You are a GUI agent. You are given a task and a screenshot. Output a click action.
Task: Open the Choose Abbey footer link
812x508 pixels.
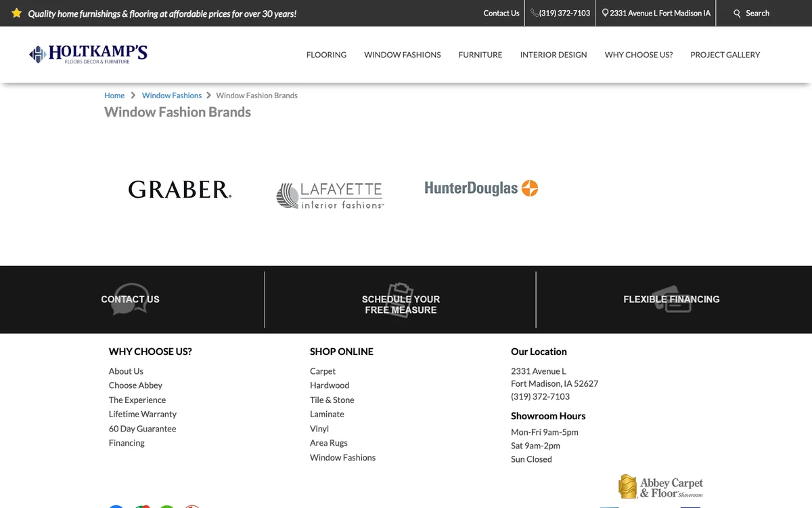tap(135, 385)
